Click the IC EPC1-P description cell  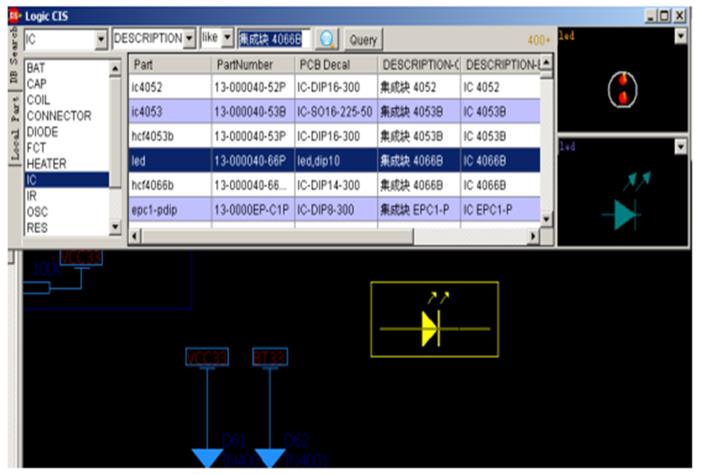(x=500, y=210)
